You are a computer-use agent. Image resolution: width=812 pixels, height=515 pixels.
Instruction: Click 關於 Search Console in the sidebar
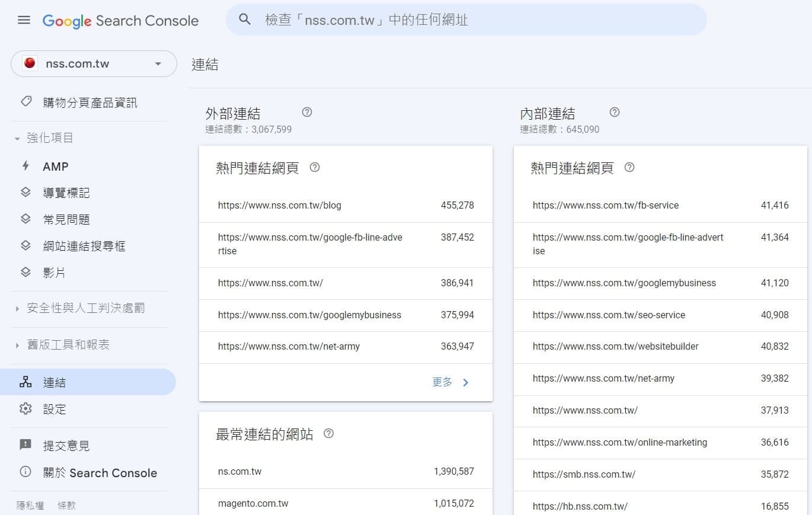pos(89,473)
